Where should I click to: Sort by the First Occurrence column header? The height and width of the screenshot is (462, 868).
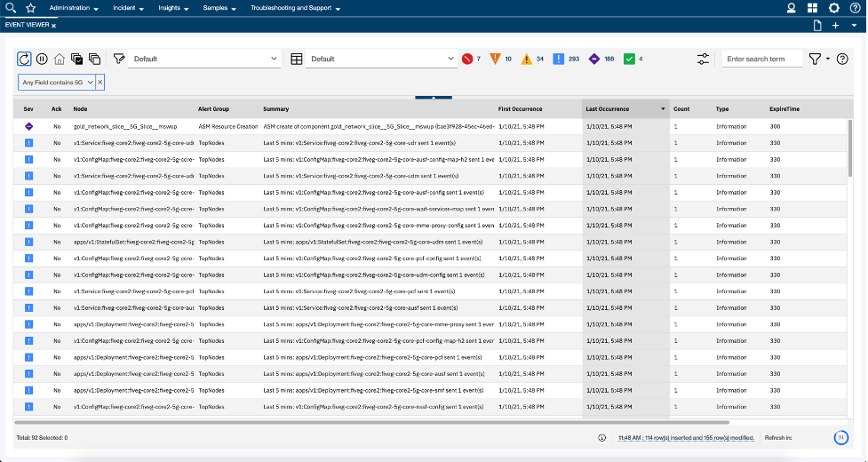[x=520, y=109]
